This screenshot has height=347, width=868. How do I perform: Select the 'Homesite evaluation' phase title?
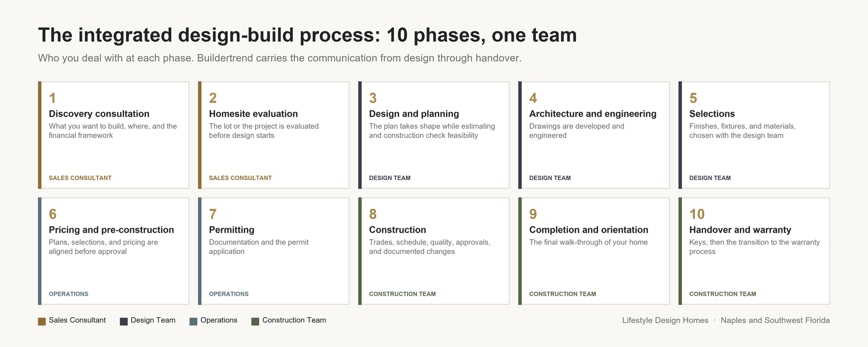(253, 114)
